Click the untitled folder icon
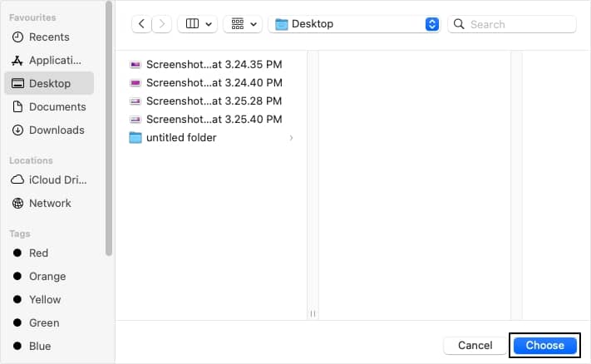This screenshot has width=591, height=364. tap(135, 137)
